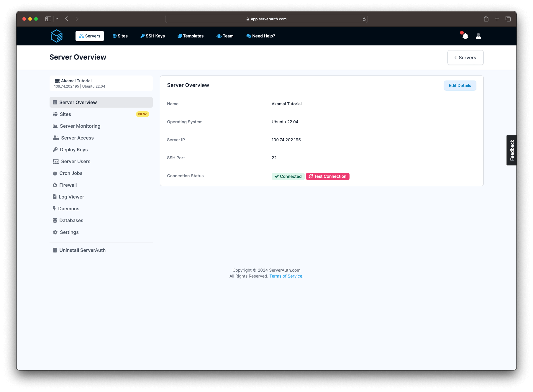Show tab overview icon in Safari
This screenshot has height=392, width=533.
[x=508, y=19]
